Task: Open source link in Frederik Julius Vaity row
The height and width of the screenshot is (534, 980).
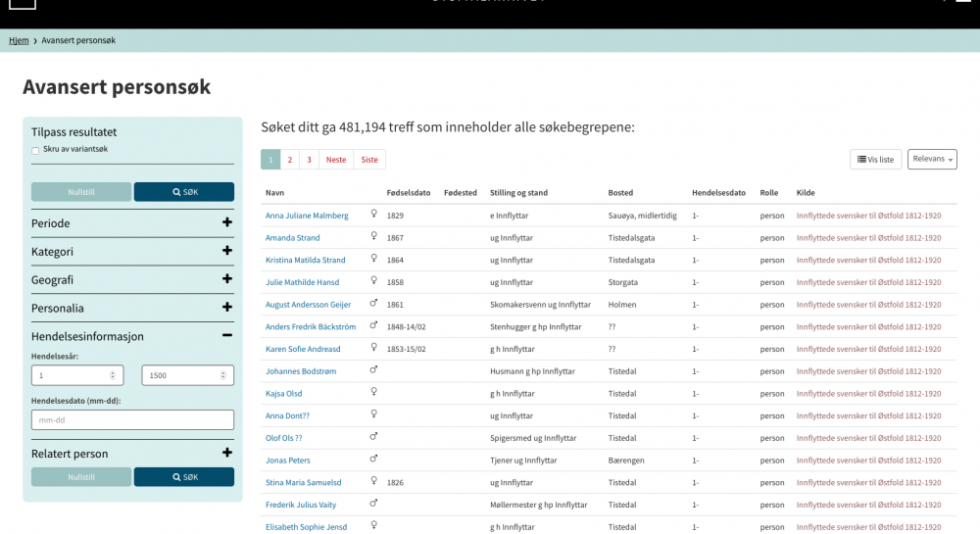Action: (x=868, y=505)
